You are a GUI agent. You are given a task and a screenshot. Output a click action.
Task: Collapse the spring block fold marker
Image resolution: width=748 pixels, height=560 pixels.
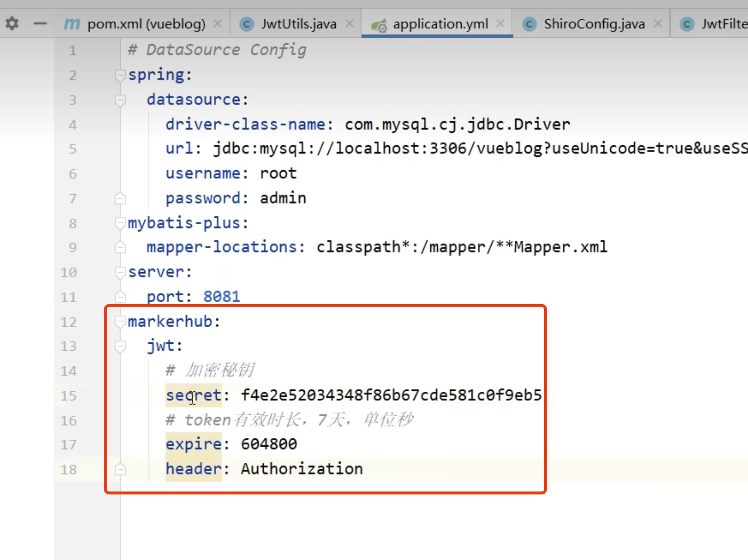120,76
